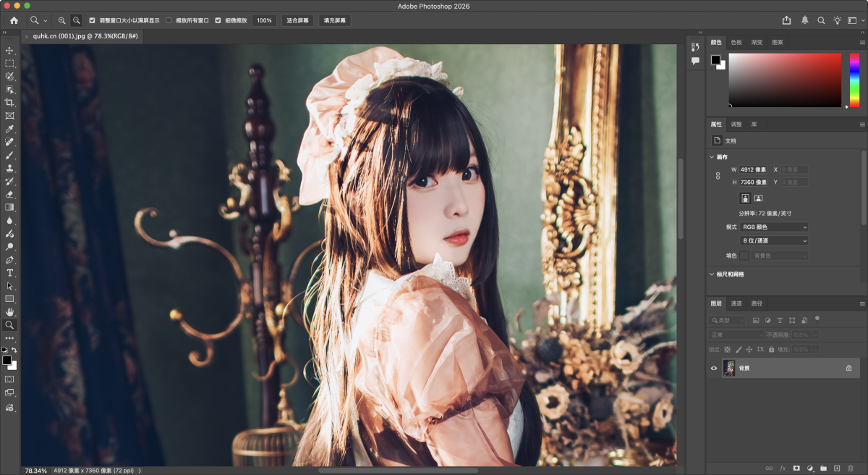The image size is (868, 475).
Task: Click the 适合屏幕 button
Action: pyautogui.click(x=297, y=20)
